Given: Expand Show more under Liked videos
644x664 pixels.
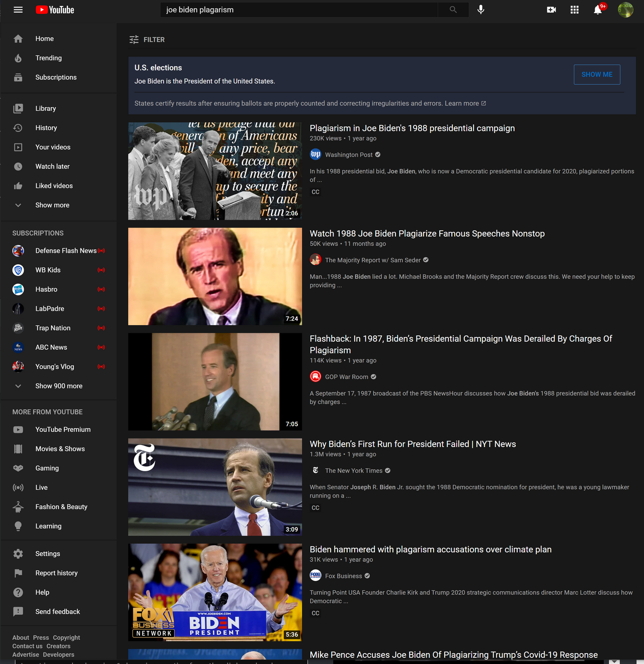Looking at the screenshot, I should 58,205.
